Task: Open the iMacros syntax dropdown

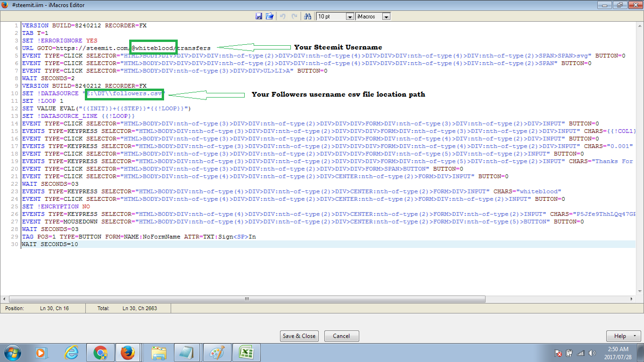Action: [x=386, y=16]
